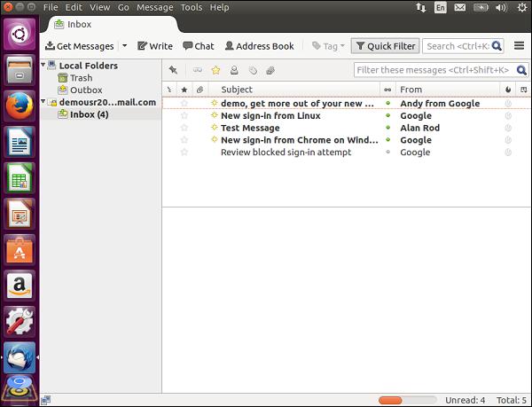The height and width of the screenshot is (407, 532).
Task: Toggle the Quick Filter bar
Action: tap(384, 46)
